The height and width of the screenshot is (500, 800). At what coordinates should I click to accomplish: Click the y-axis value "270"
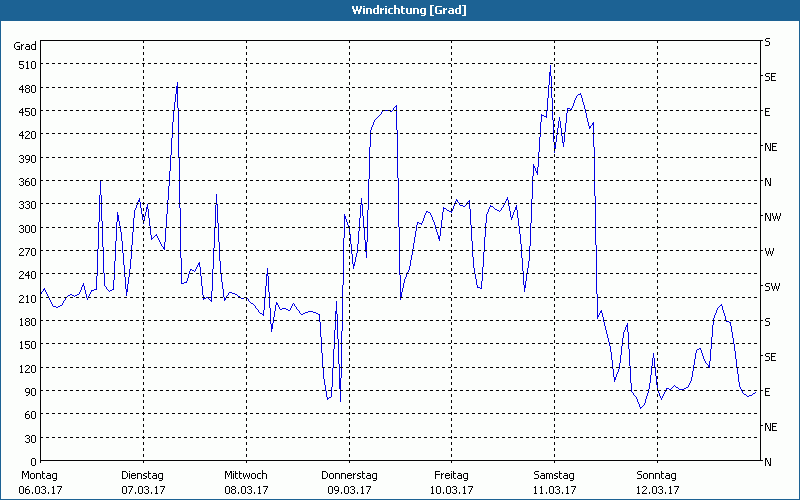tap(27, 252)
